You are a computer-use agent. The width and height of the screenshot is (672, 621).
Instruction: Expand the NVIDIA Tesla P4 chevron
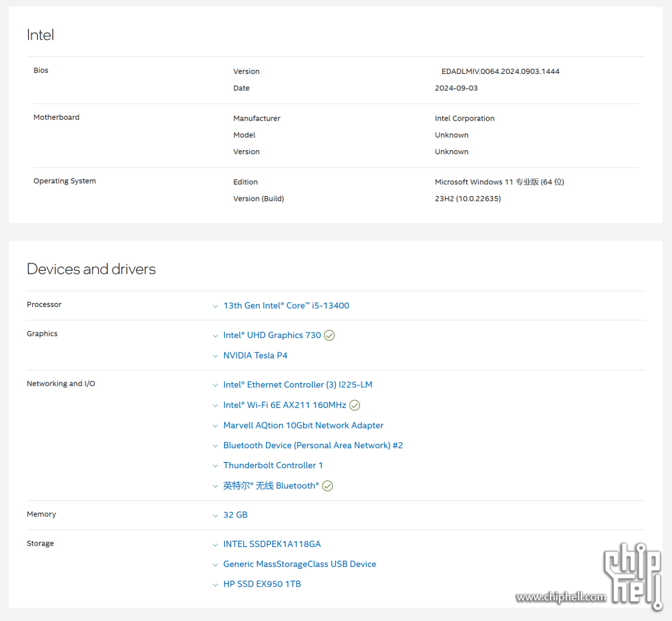215,356
